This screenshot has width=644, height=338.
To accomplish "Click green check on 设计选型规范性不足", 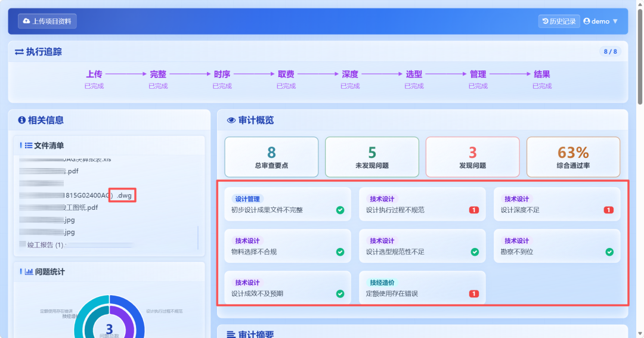I will pyautogui.click(x=475, y=252).
